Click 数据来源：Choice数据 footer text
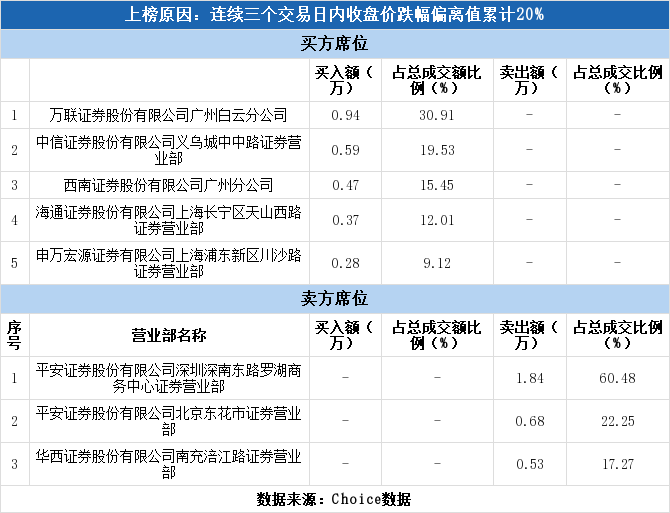Image resolution: width=670 pixels, height=513 pixels. [x=334, y=499]
